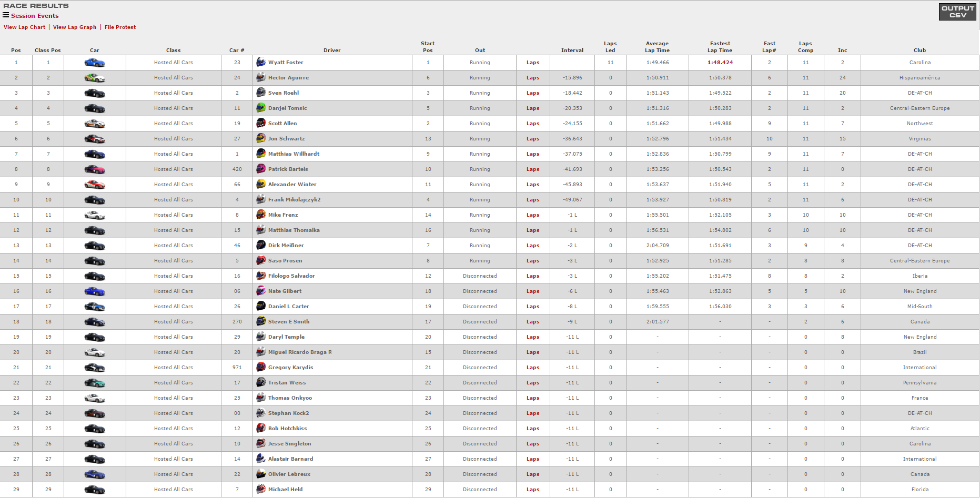Click the blue car thumbnail for car 23
Image resolution: width=980 pixels, height=498 pixels.
click(95, 63)
